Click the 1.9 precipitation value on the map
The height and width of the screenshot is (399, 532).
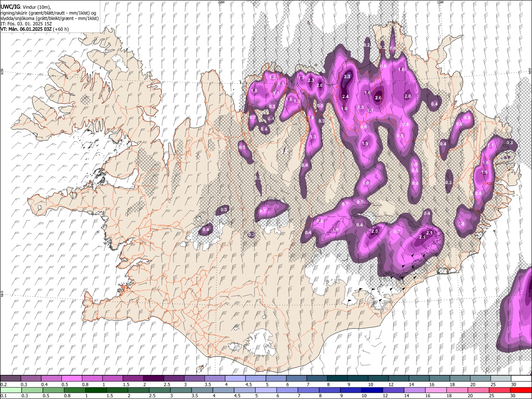(x=365, y=143)
